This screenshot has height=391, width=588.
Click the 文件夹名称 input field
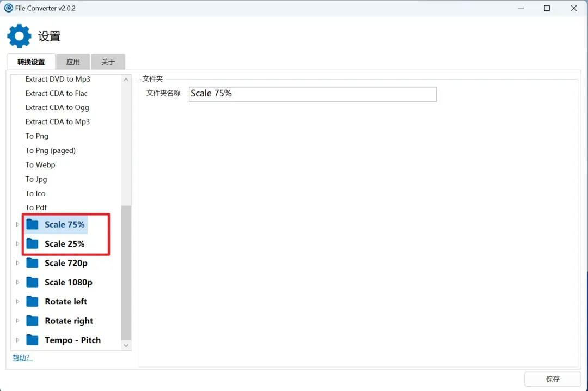pyautogui.click(x=313, y=94)
